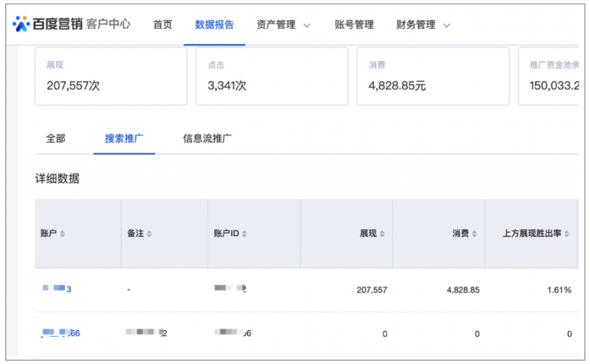
Task: Click the blurred 备注 cell ending in 2
Action: pos(146,333)
